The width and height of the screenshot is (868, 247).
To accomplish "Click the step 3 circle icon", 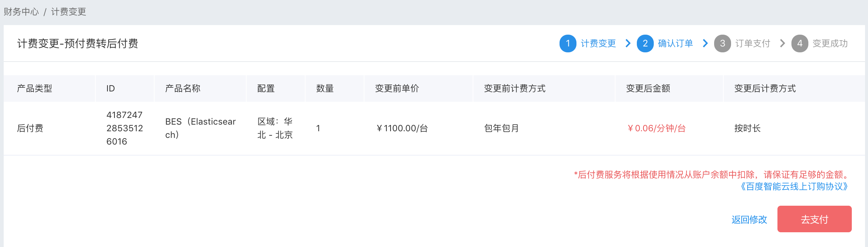I will click(x=723, y=44).
